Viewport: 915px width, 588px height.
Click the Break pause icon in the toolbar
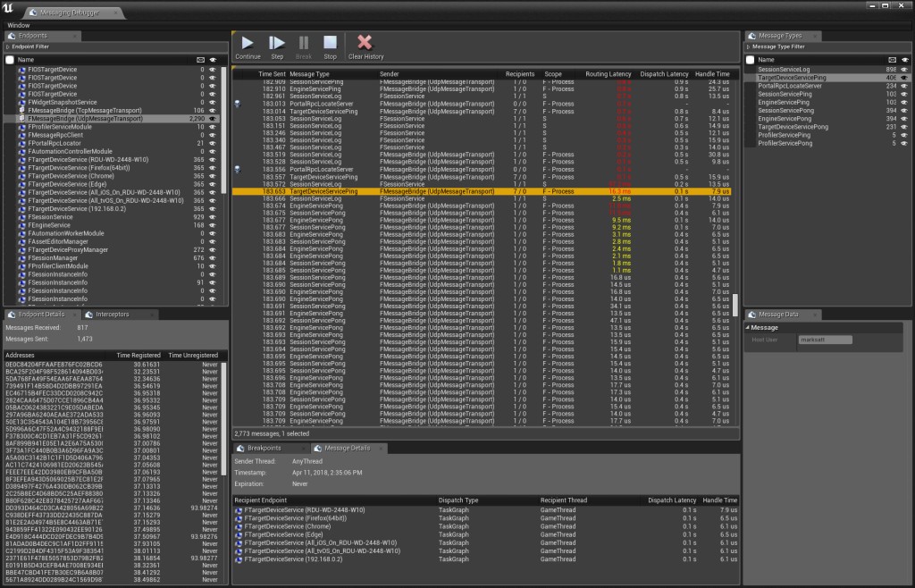click(304, 43)
